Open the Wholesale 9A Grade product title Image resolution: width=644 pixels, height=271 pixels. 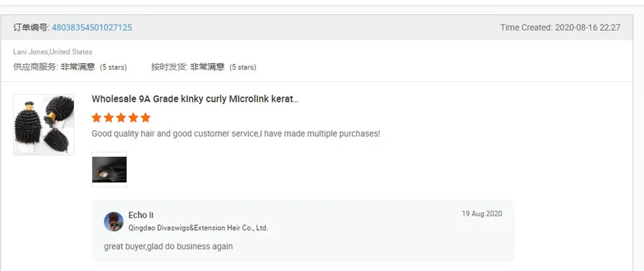(195, 99)
